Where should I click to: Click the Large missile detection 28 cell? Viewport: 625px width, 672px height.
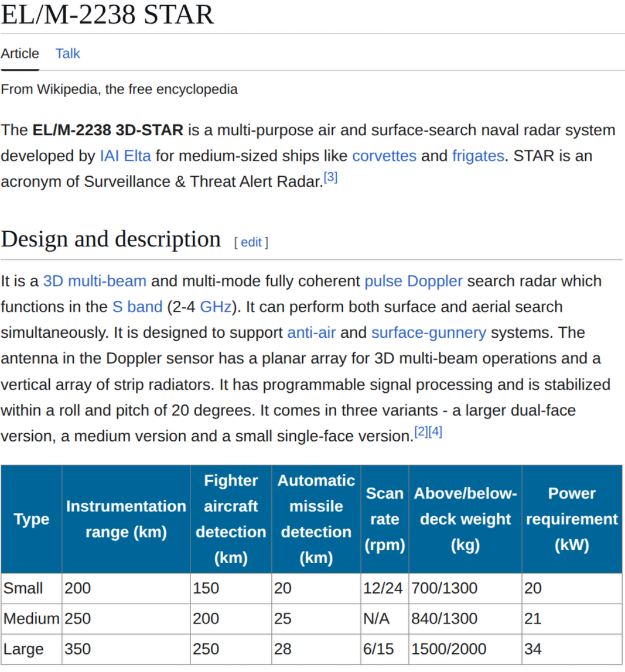316,649
